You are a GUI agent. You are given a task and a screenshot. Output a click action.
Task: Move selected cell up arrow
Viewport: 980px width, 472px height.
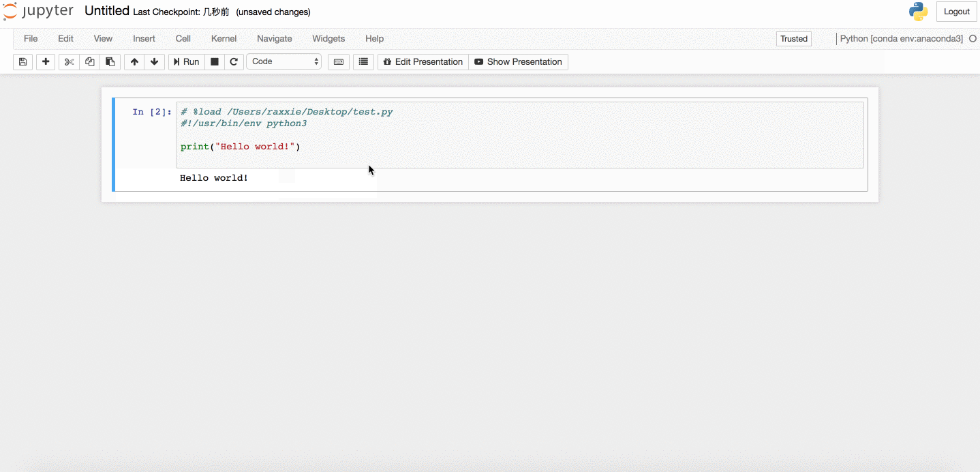pyautogui.click(x=134, y=61)
